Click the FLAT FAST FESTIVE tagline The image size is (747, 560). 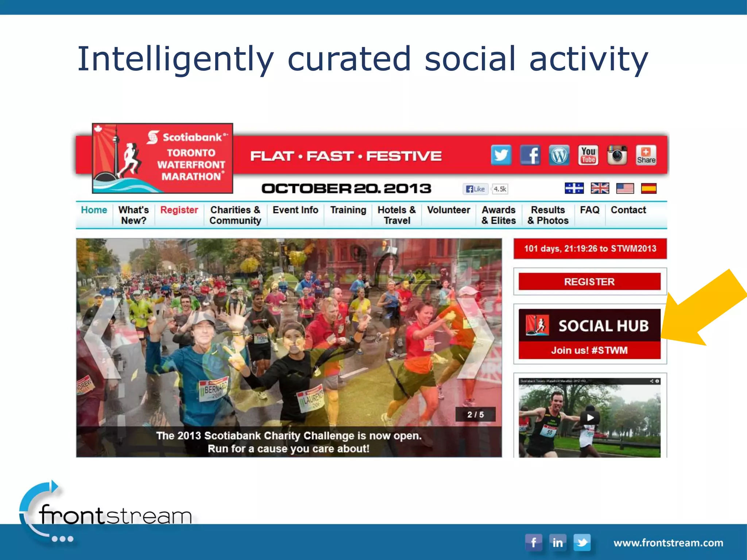(x=346, y=156)
